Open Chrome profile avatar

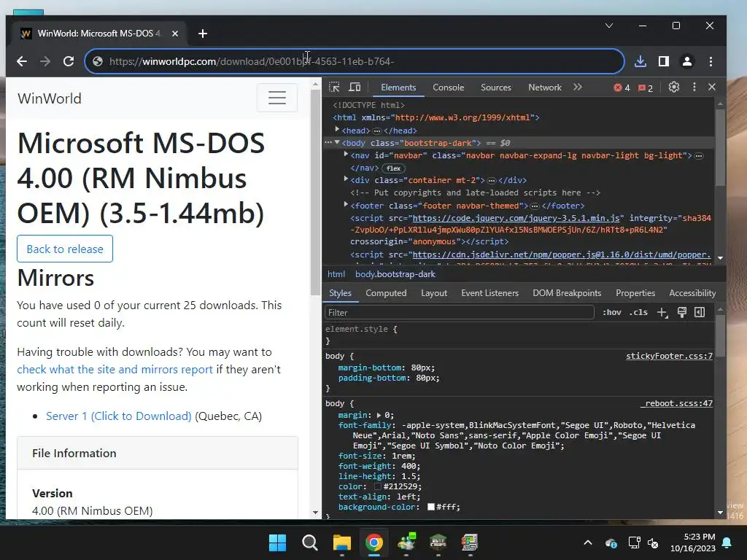[687, 61]
